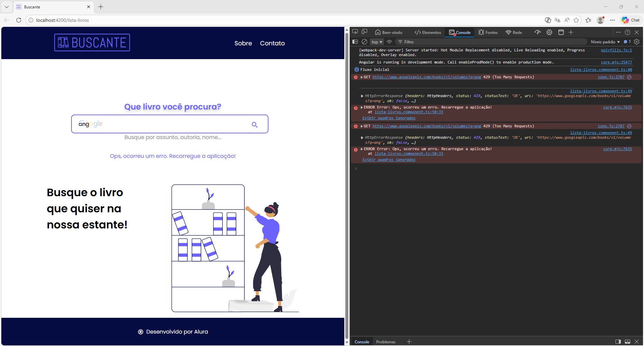
Task: Activate the inspect element picker in DevTools
Action: click(355, 32)
